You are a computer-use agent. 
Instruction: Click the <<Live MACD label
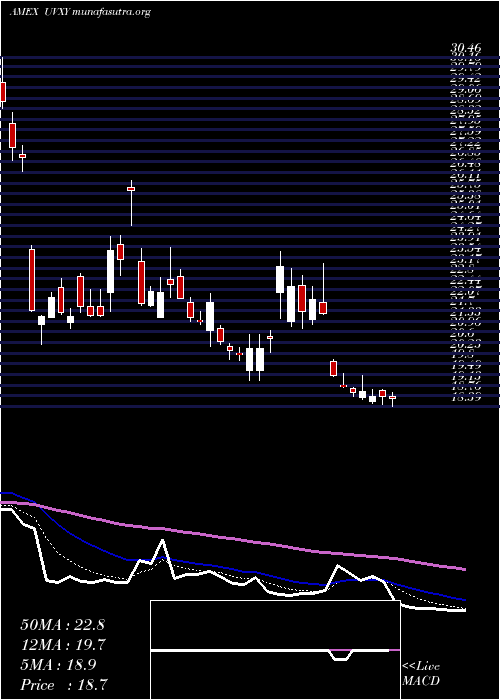pos(421,674)
